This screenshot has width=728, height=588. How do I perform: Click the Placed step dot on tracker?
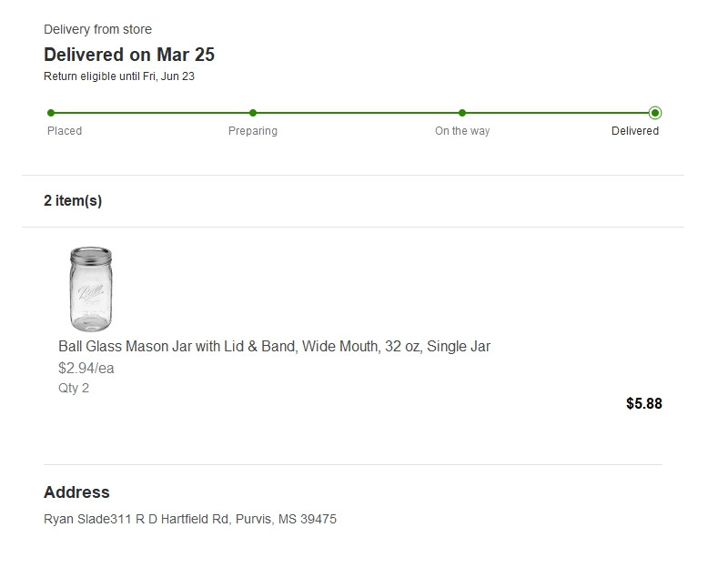51,113
